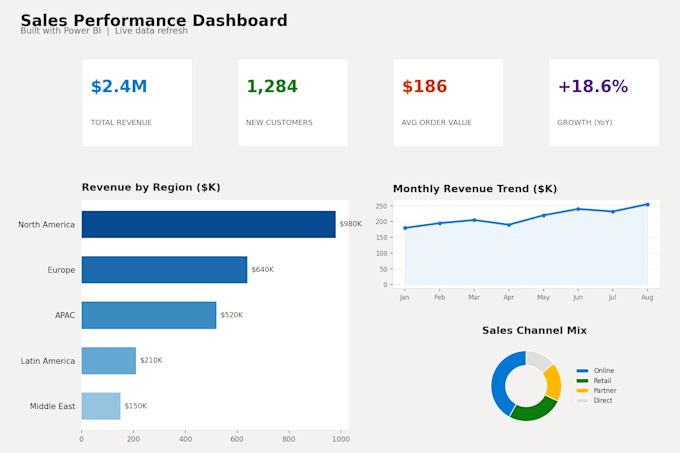Select the Mar point on trend line
Image resolution: width=680 pixels, height=453 pixels.
point(474,220)
